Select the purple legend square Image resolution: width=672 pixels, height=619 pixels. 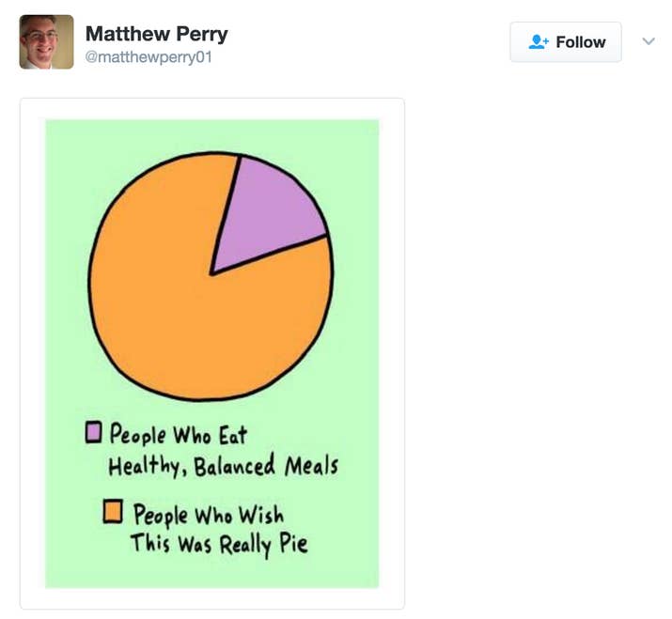click(94, 433)
